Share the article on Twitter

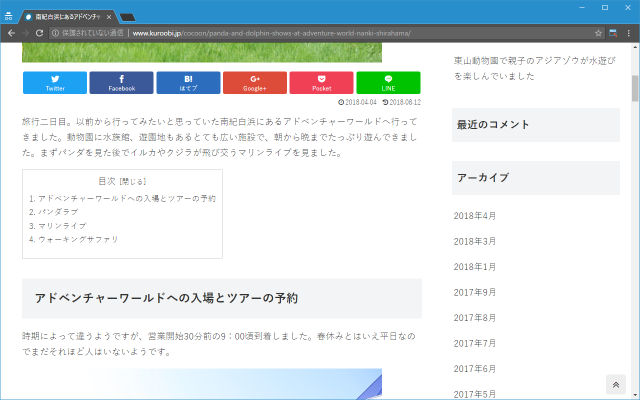coord(55,82)
